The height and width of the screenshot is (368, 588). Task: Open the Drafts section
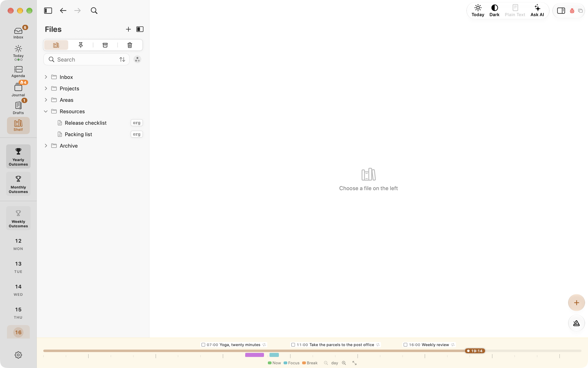pos(18,108)
